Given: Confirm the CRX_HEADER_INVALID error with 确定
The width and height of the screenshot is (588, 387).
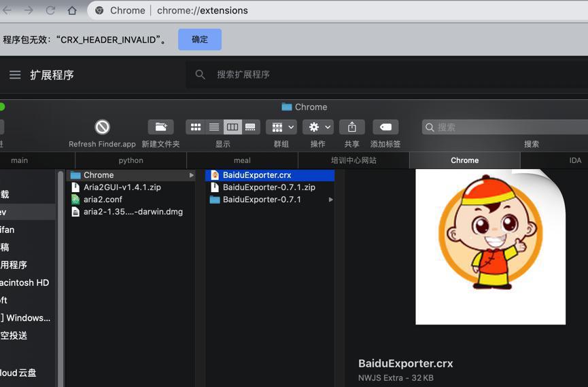Looking at the screenshot, I should [x=199, y=39].
